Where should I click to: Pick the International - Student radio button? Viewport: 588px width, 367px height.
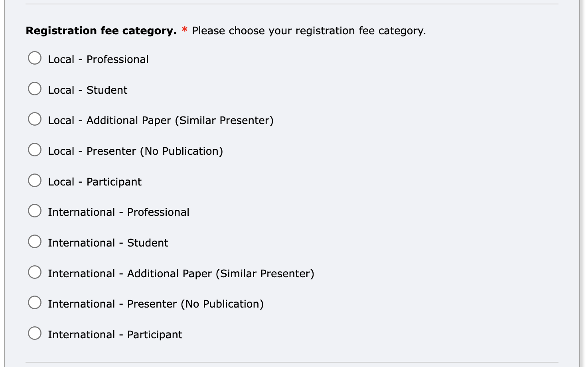(35, 241)
